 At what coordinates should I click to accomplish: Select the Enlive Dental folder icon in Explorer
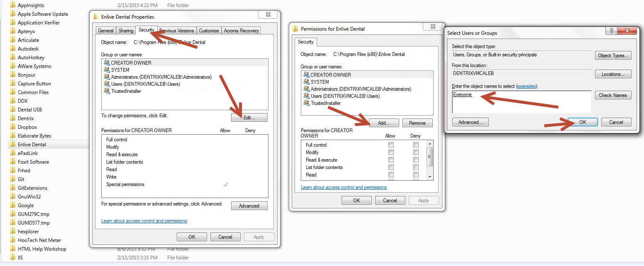point(12,145)
